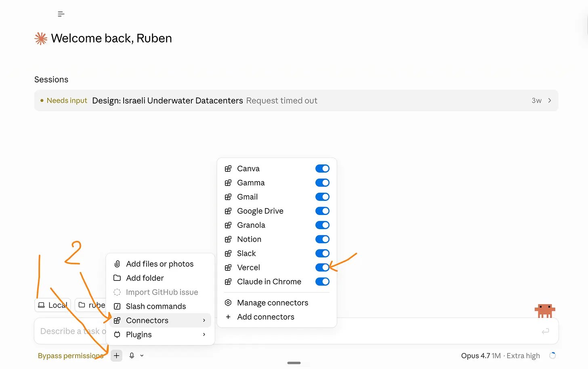This screenshot has width=588, height=369.
Task: Click the Canva connector icon
Action: pyautogui.click(x=228, y=169)
